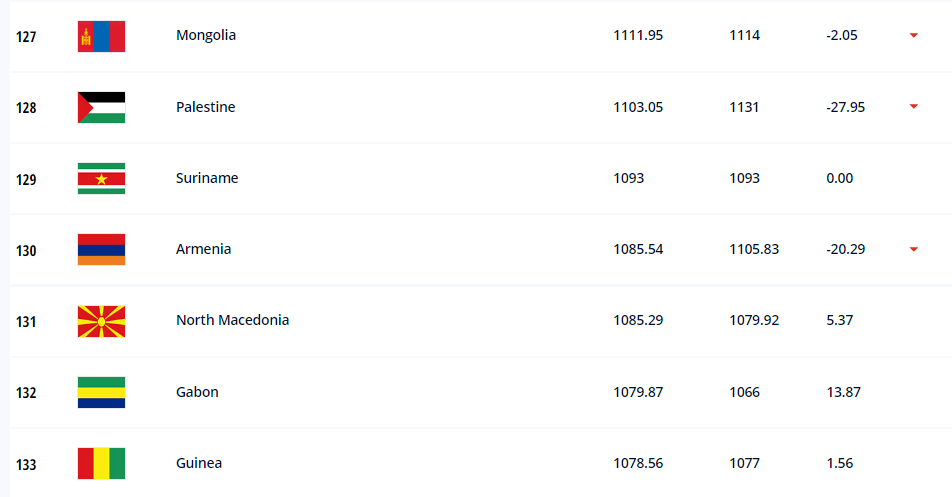Click the red down arrow in Mongolia row

click(913, 35)
